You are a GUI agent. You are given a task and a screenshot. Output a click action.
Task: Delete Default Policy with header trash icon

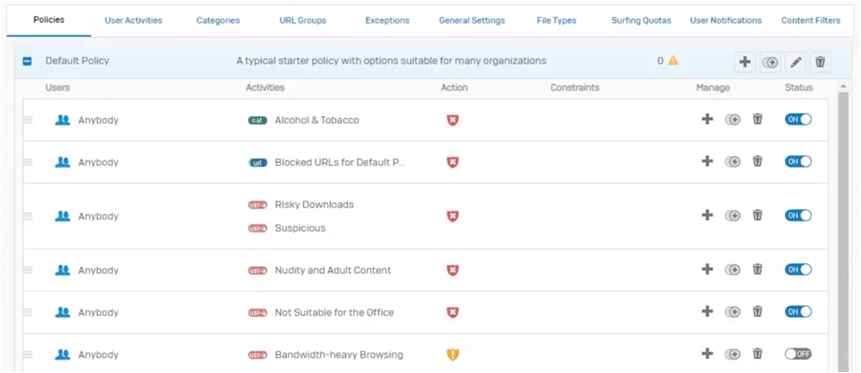pyautogui.click(x=820, y=62)
